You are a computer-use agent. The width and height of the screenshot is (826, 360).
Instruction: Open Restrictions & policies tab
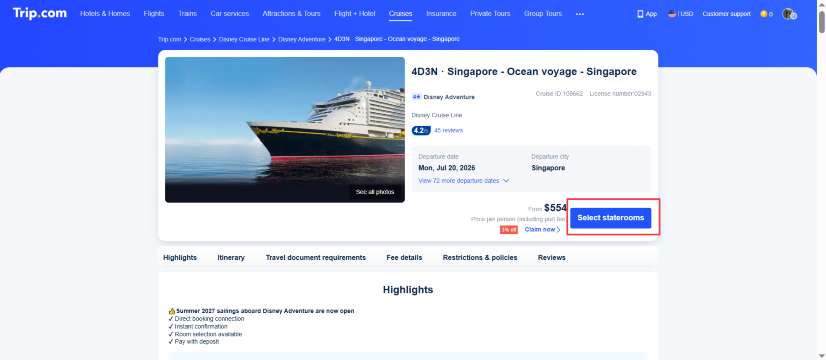[x=480, y=257]
